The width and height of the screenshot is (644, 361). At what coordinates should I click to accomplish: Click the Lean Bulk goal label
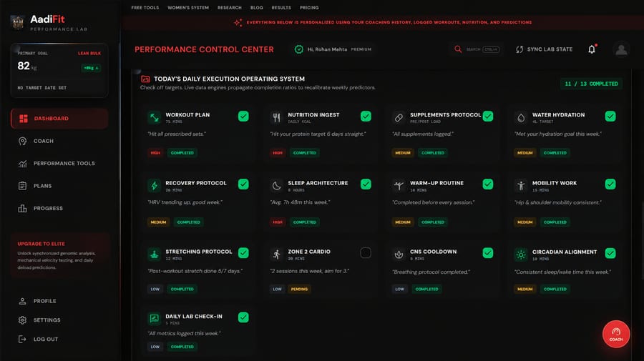pyautogui.click(x=89, y=54)
